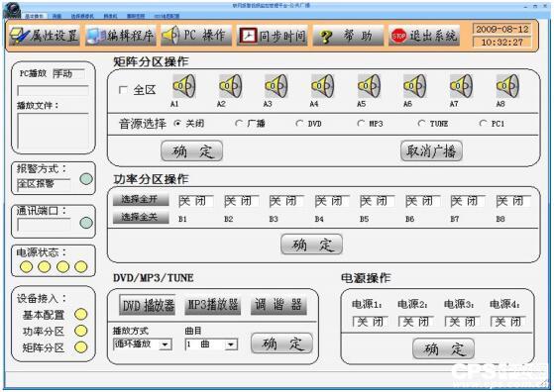This screenshot has width=554, height=392.
Task: Switch to the MP3播放器 button
Action: click(213, 305)
